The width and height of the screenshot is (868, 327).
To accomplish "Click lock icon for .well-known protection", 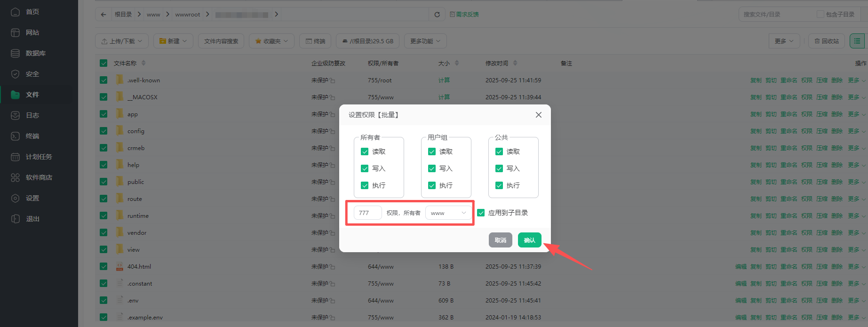I will [333, 80].
